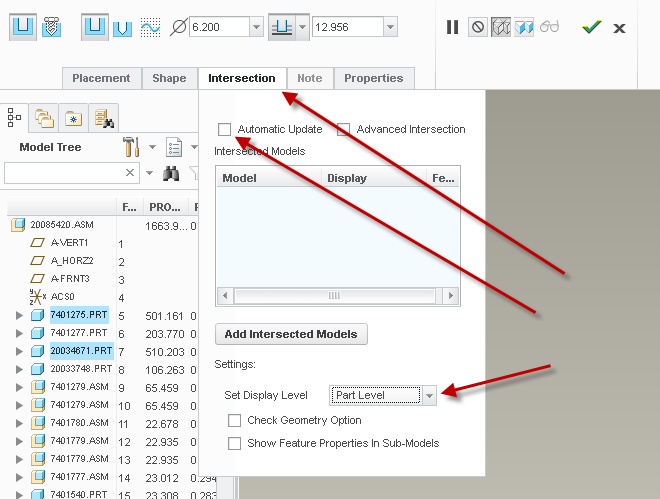Image resolution: width=660 pixels, height=499 pixels.
Task: Click the ACS0 coordinate system icon
Action: pos(37,297)
